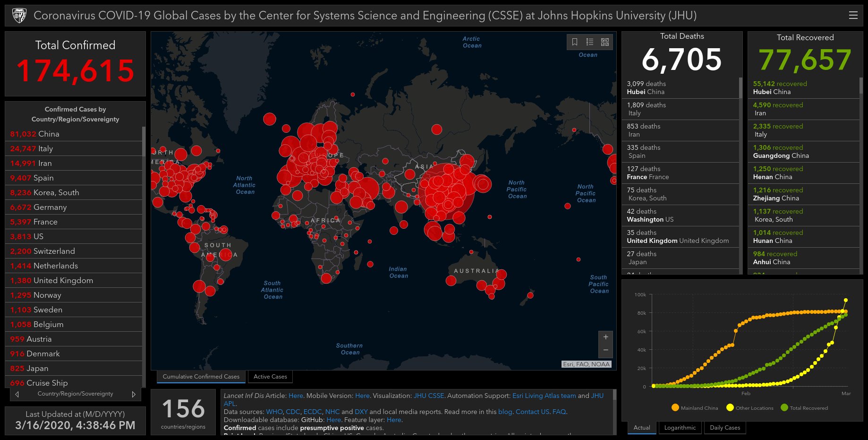Open the basemap gallery grid icon
This screenshot has height=440, width=868.
[x=605, y=42]
